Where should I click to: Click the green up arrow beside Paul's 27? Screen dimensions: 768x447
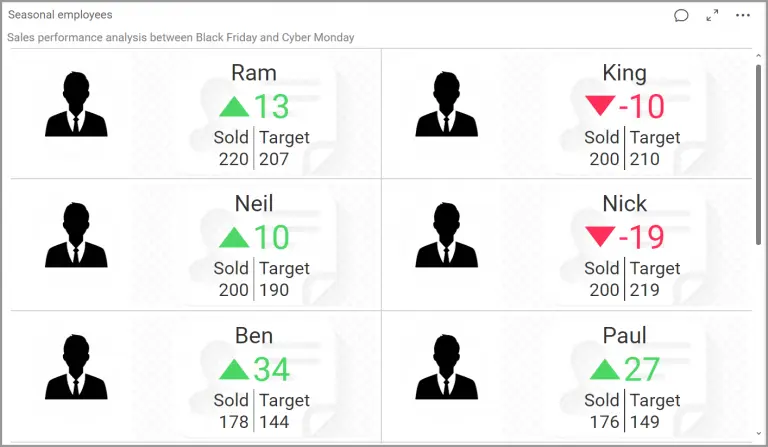point(604,369)
